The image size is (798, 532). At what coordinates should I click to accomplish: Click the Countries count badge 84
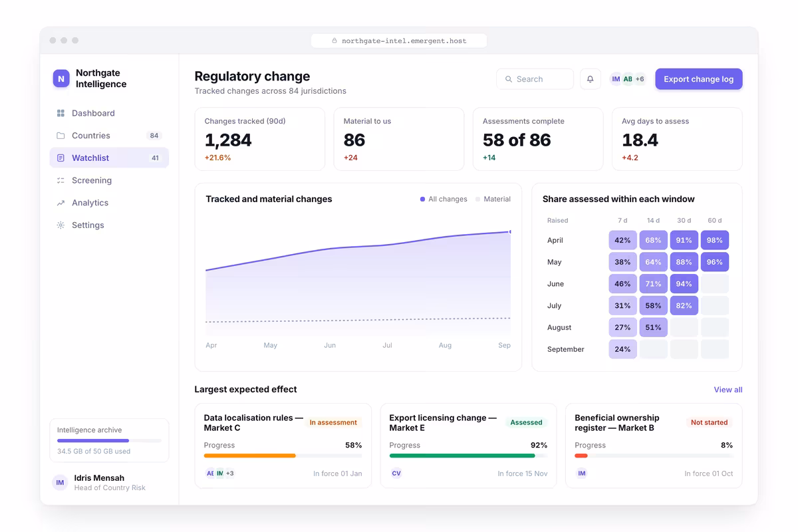pos(154,136)
